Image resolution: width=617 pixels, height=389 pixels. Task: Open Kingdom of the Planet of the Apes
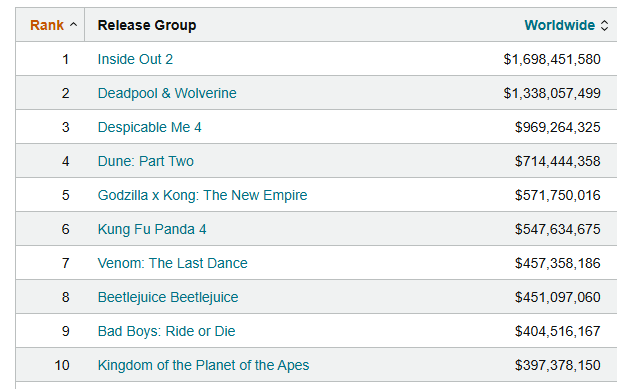pos(203,365)
